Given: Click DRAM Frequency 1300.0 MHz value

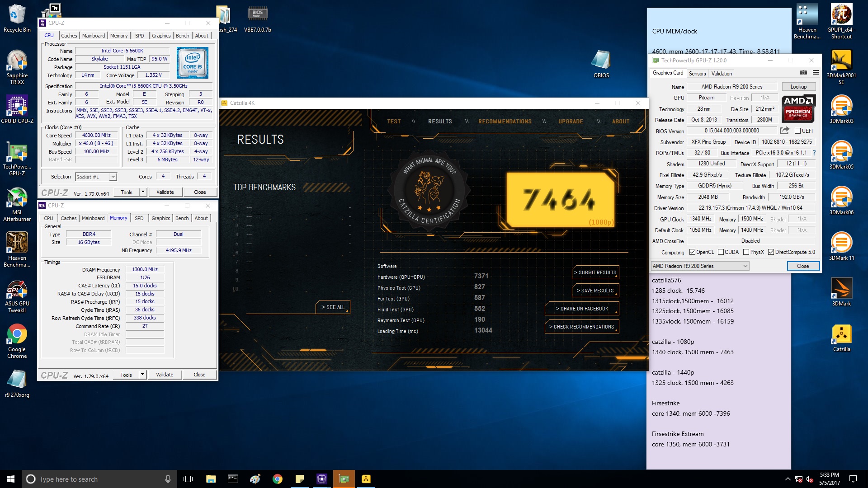Looking at the screenshot, I should [x=145, y=269].
